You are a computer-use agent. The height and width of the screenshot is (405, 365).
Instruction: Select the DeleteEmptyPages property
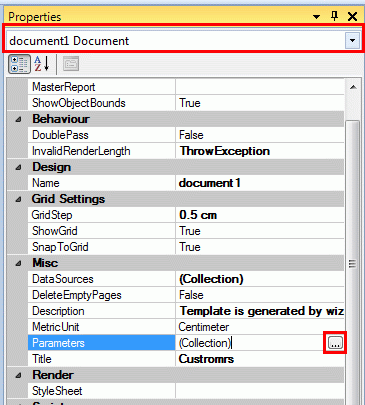[x=102, y=295]
